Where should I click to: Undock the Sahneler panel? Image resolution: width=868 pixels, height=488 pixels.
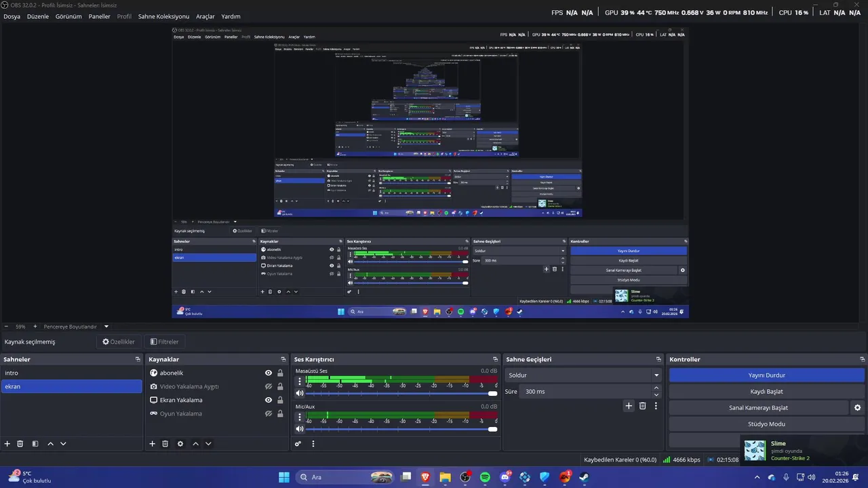point(138,359)
